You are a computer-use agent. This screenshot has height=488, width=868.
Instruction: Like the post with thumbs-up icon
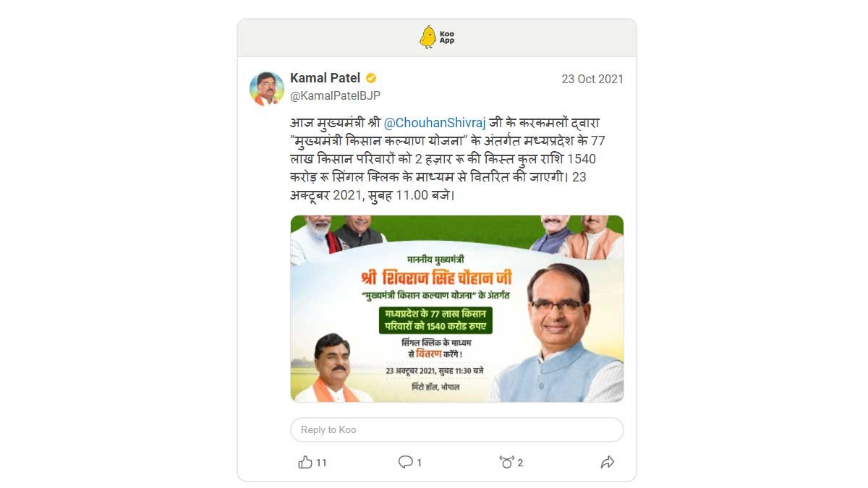point(305,462)
